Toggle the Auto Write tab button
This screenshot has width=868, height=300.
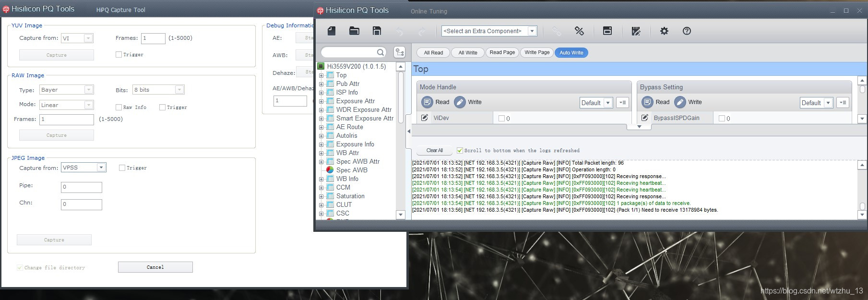(x=571, y=53)
